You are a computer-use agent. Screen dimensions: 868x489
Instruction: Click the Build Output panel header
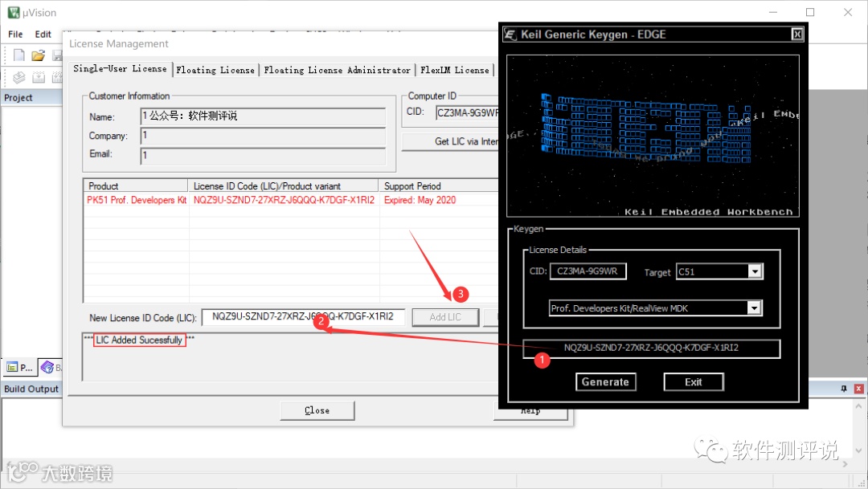(x=31, y=389)
